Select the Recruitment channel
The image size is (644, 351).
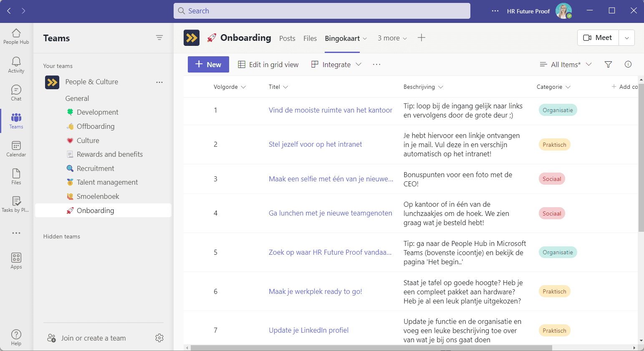click(x=95, y=168)
